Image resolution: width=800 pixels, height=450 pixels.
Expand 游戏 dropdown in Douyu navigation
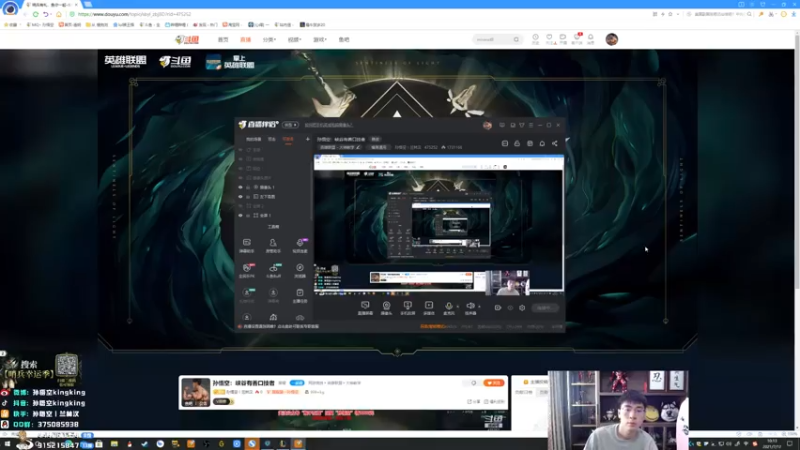click(320, 39)
